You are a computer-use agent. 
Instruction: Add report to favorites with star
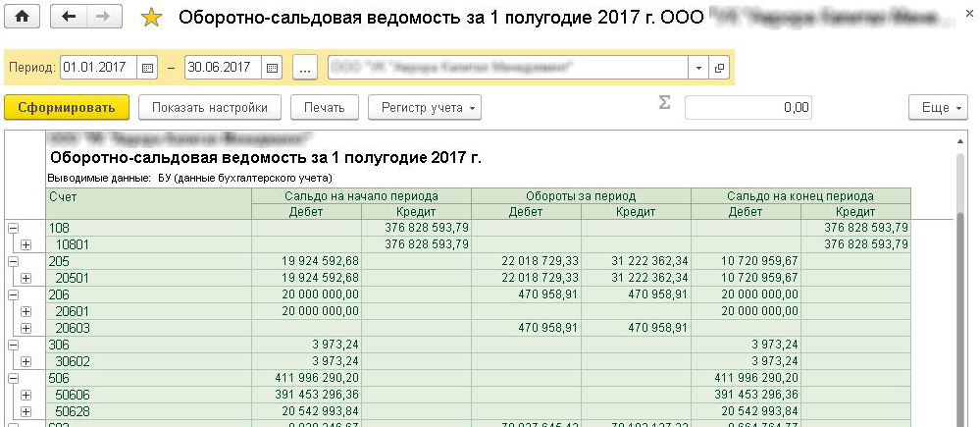click(x=151, y=18)
